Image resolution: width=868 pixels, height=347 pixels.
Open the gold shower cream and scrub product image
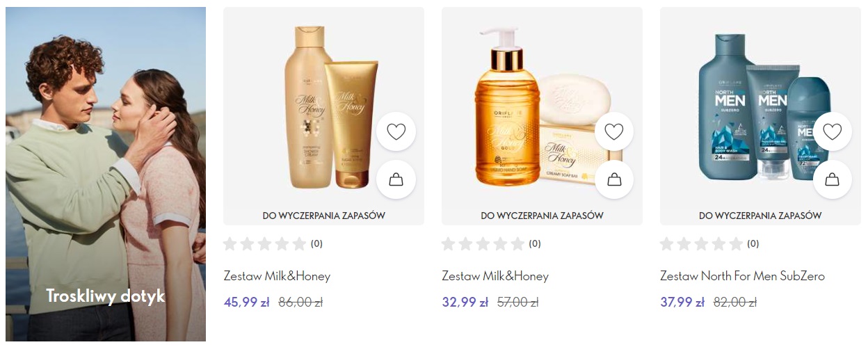pos(324,107)
